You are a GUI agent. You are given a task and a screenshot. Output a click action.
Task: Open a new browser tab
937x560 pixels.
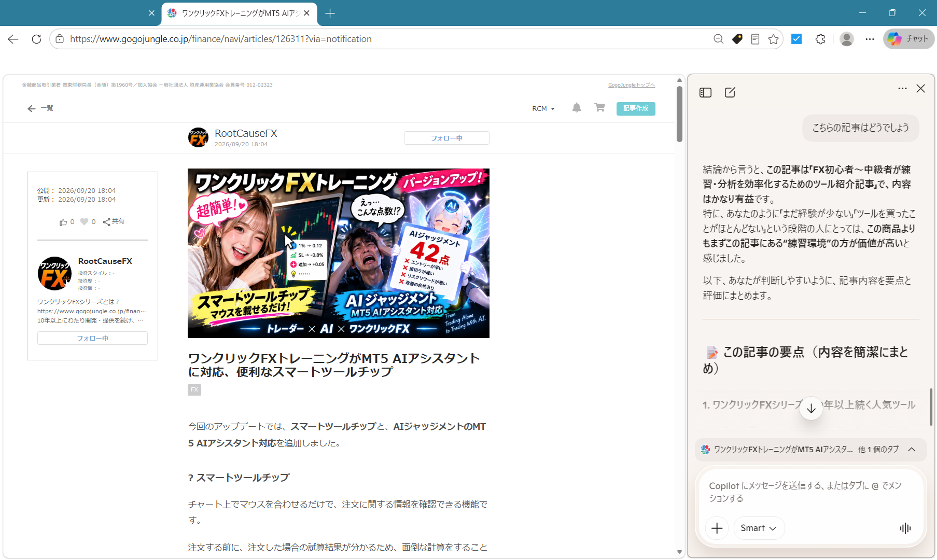coord(330,13)
